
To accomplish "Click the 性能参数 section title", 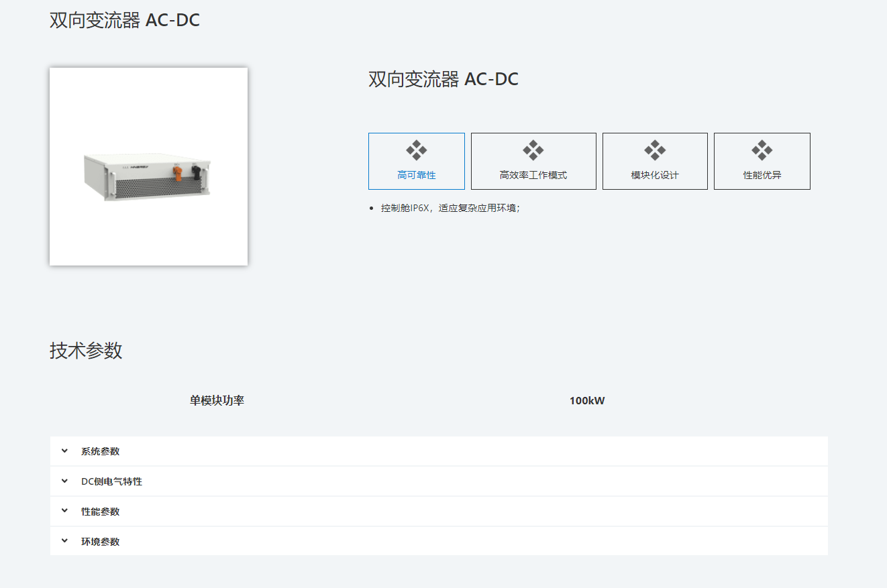I will (x=101, y=512).
